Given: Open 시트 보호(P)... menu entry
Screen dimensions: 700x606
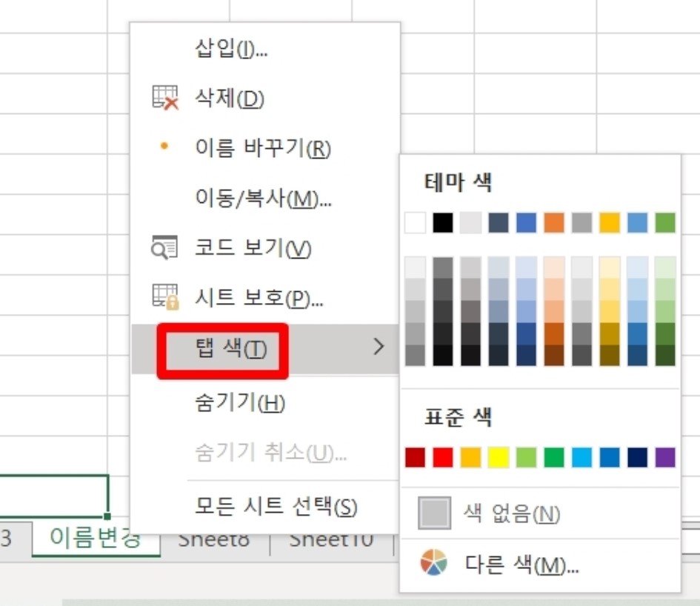Looking at the screenshot, I should 265,297.
